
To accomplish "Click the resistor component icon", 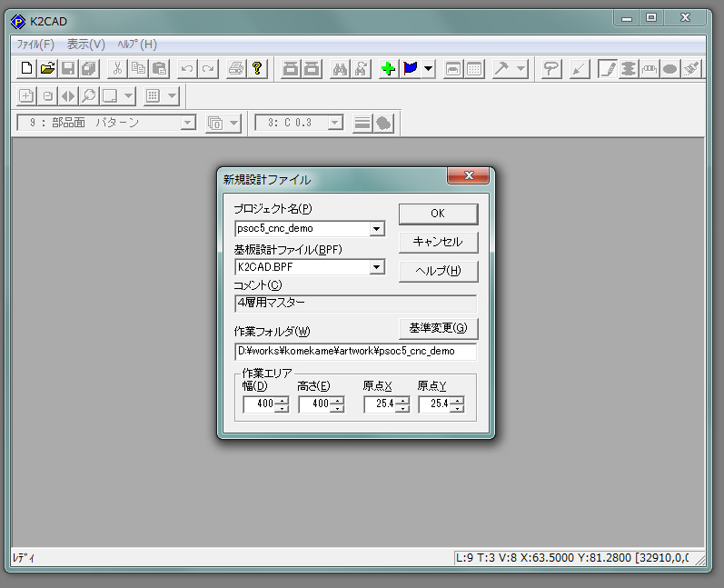I will coord(649,69).
